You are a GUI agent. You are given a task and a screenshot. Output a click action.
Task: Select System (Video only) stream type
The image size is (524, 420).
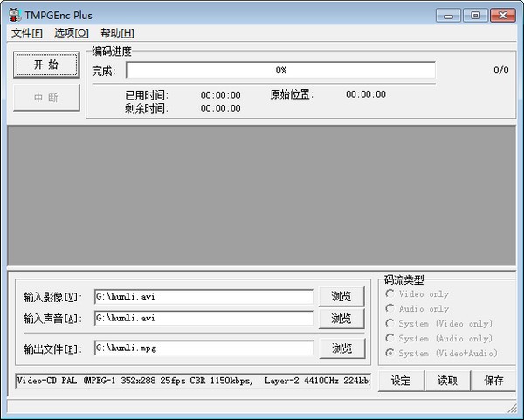(x=438, y=323)
